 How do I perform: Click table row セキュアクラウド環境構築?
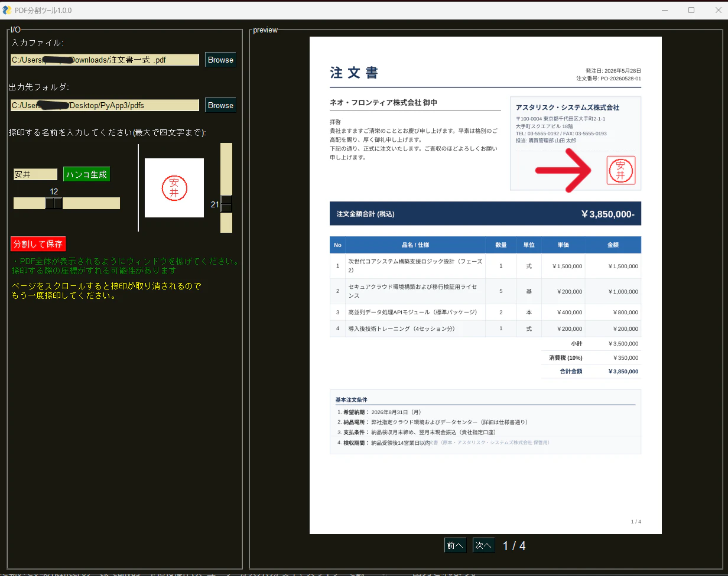(x=485, y=291)
